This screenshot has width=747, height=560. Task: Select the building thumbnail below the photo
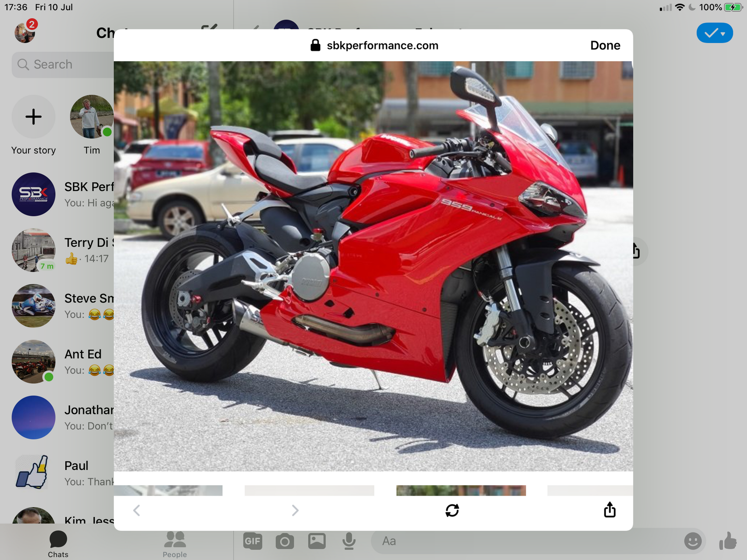461,490
